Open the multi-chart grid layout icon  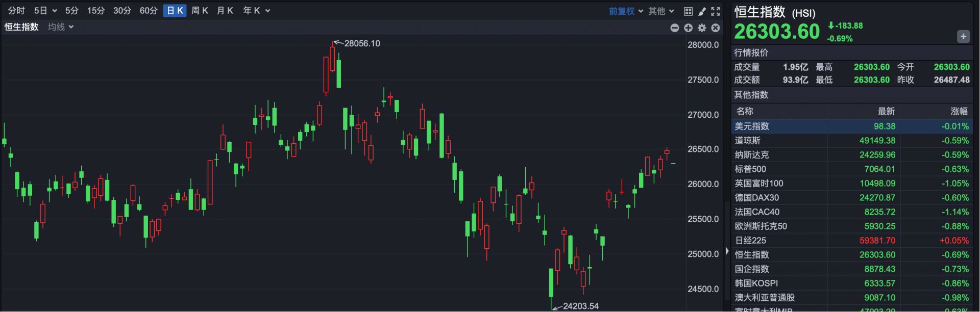688,11
